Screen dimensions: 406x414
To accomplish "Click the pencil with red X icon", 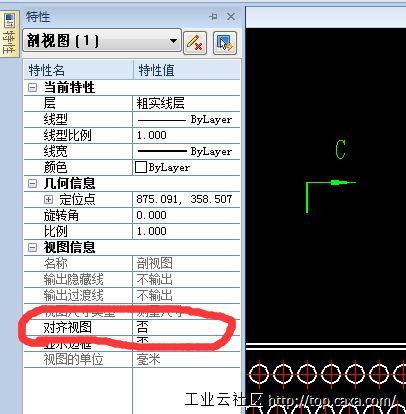I will pyautogui.click(x=195, y=43).
